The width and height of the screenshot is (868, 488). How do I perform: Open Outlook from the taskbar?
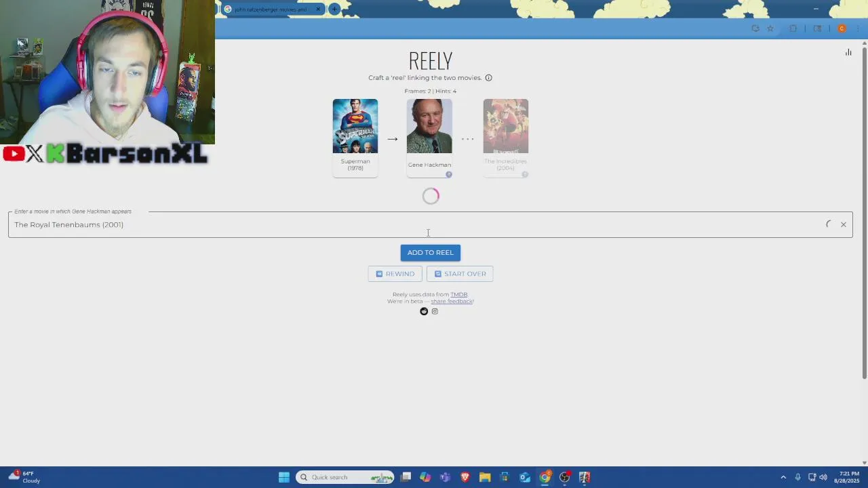[525, 477]
